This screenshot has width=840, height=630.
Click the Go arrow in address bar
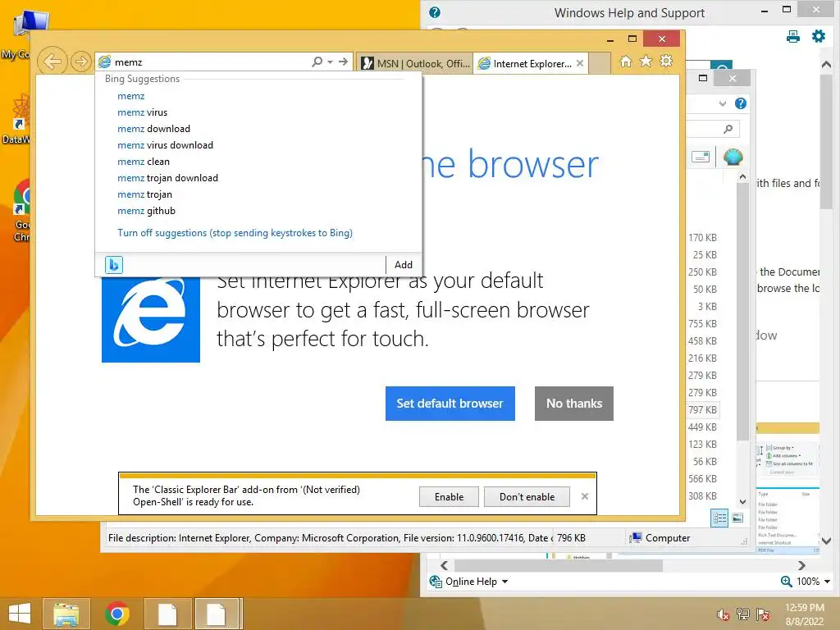[343, 62]
